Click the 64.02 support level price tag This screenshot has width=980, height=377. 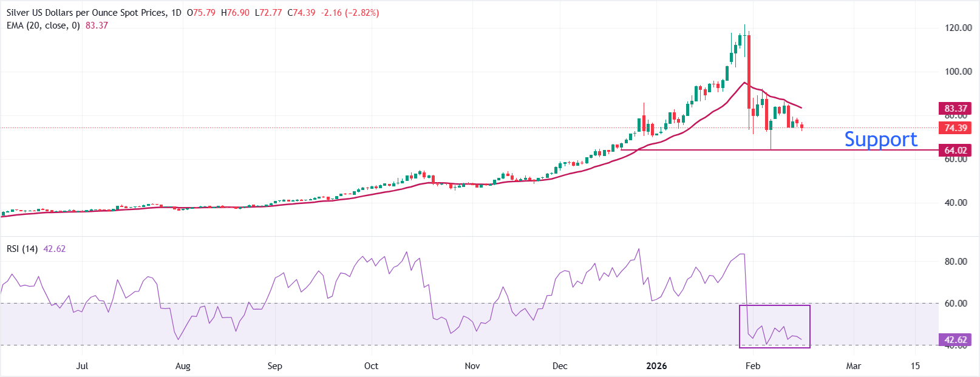(955, 151)
